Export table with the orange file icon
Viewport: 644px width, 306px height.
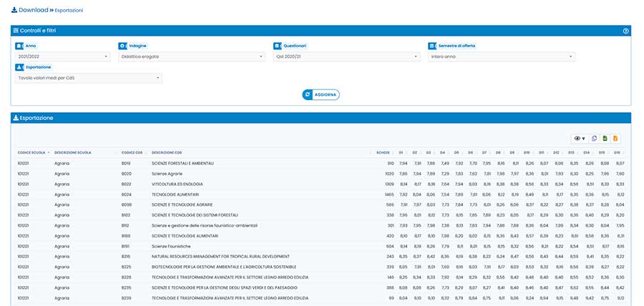click(x=615, y=138)
